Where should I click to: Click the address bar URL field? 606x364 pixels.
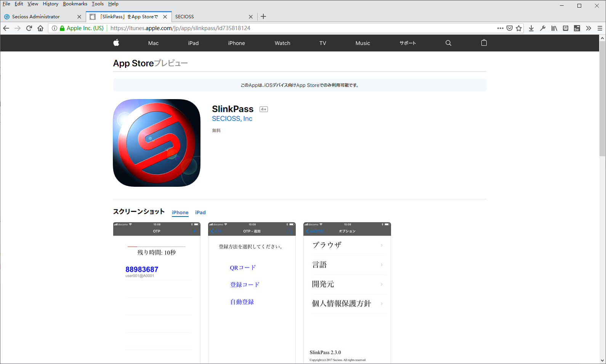[x=267, y=28]
